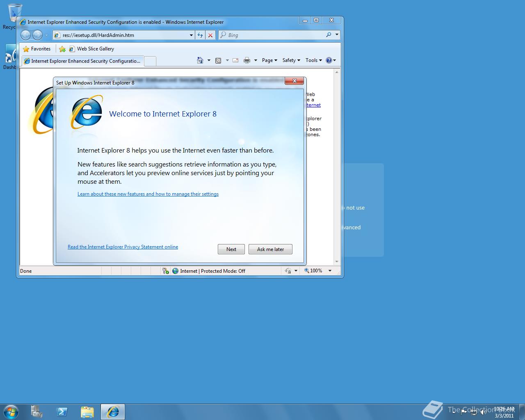Click the search magnifier icon
525x420 pixels.
(x=329, y=35)
